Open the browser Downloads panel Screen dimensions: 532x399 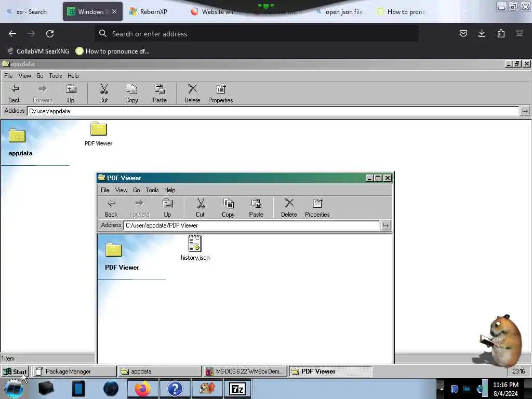(x=482, y=33)
